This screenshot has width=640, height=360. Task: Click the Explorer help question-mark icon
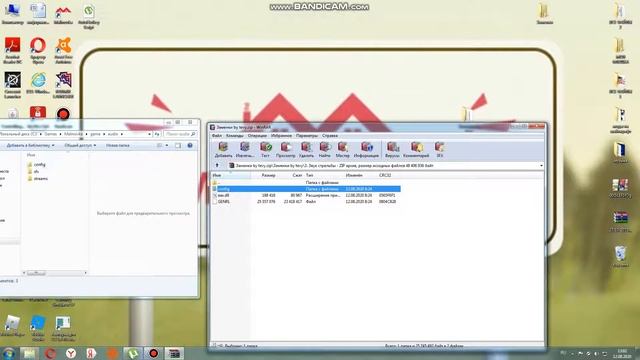(x=190, y=145)
